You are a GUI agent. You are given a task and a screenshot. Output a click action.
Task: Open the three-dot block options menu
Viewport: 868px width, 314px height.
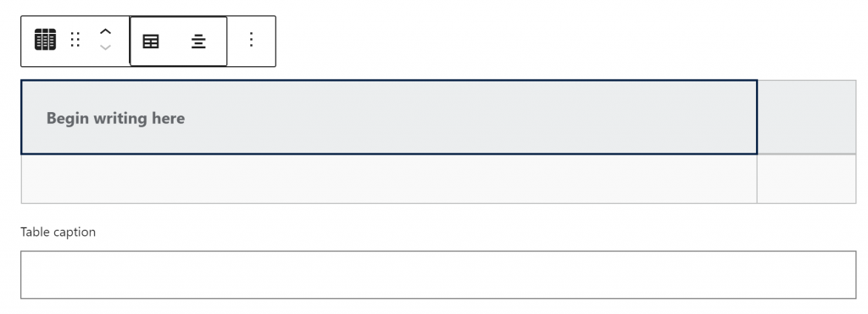point(251,39)
